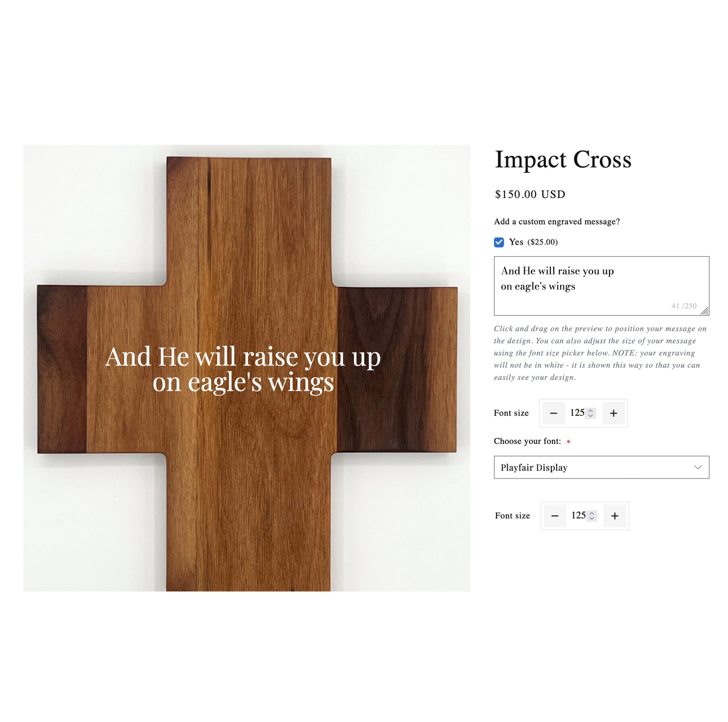This screenshot has width=728, height=722.
Task: Click plus button below the Playfair Display dropdown
Action: [x=615, y=516]
